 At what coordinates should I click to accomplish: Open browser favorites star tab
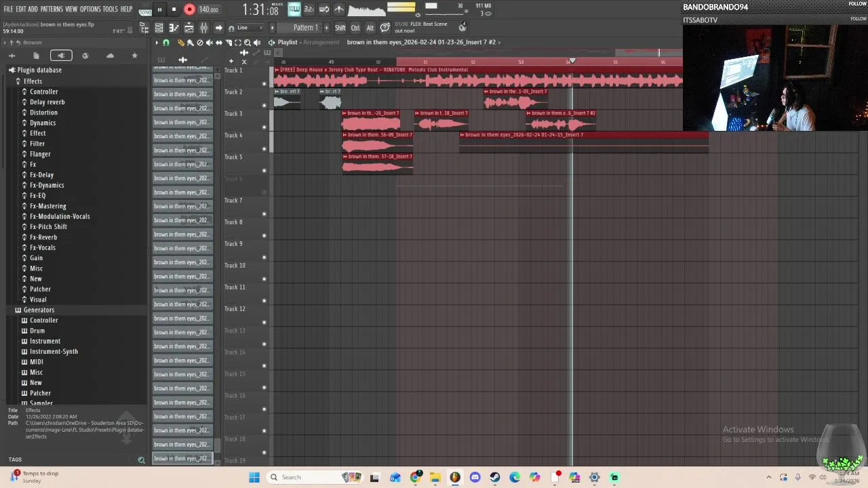(134, 56)
